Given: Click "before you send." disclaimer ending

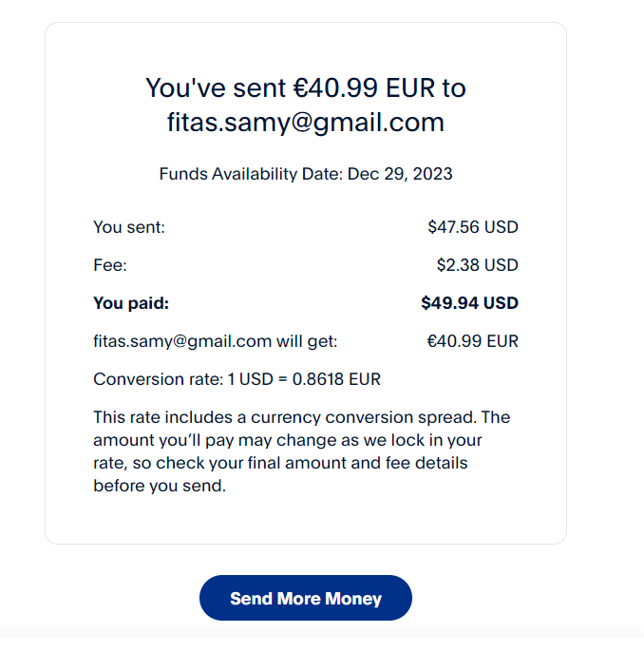Looking at the screenshot, I should (x=160, y=486).
